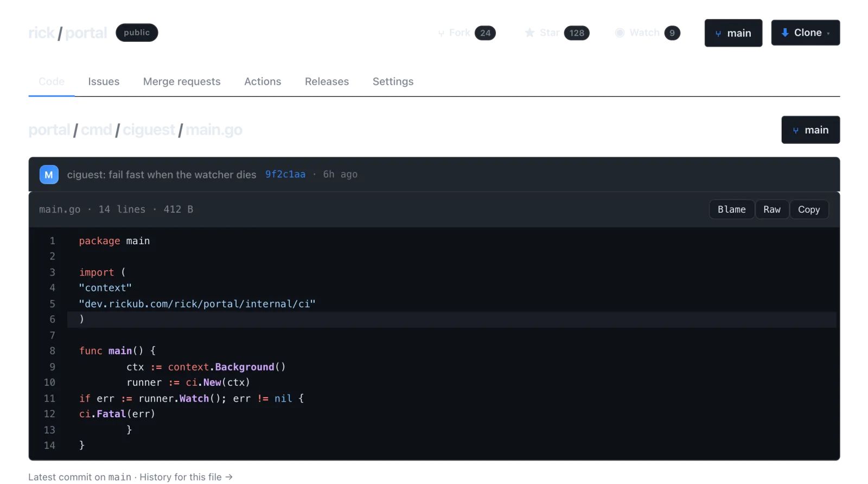This screenshot has height=484, width=868.
Task: Click the "ctx := context.Background()" line
Action: point(206,367)
